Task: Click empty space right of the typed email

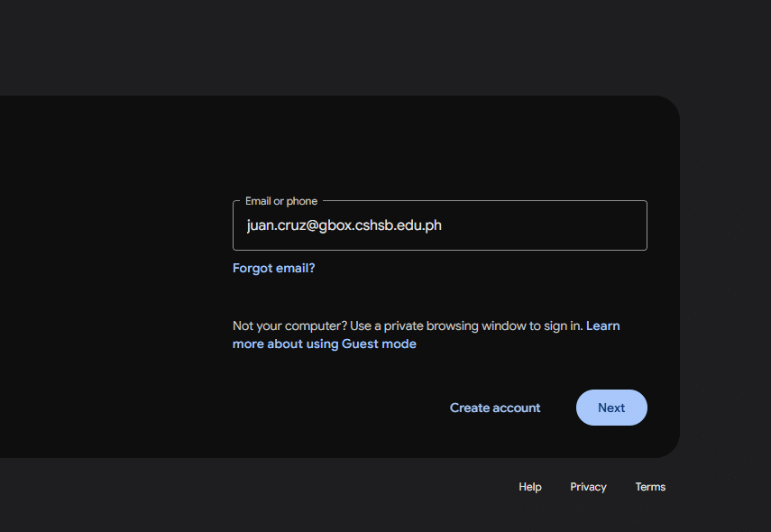Action: click(550, 225)
